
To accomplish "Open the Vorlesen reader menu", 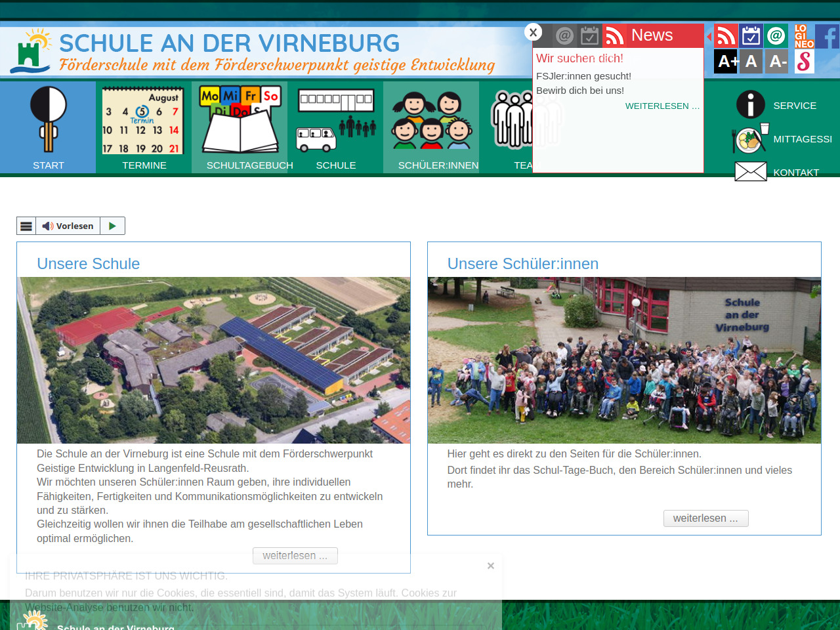I will pos(26,226).
